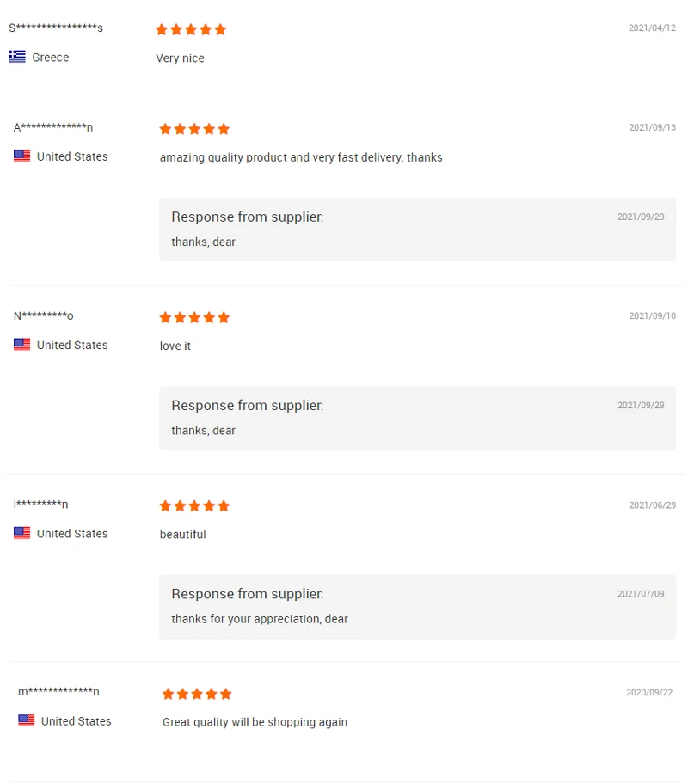Image resolution: width=688 pixels, height=784 pixels.
Task: Click the star rating above "beautiful"
Action: [x=194, y=506]
